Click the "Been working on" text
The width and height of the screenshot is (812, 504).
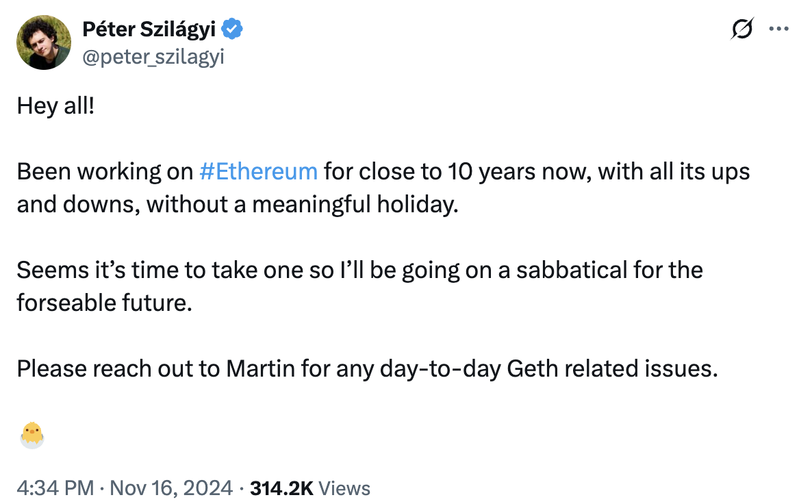coord(105,171)
